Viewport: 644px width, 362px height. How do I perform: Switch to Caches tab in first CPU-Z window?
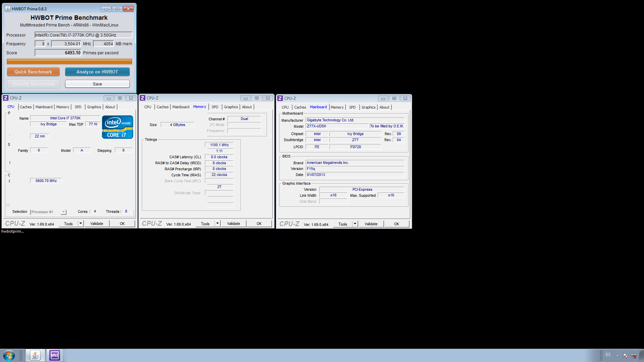(26, 107)
